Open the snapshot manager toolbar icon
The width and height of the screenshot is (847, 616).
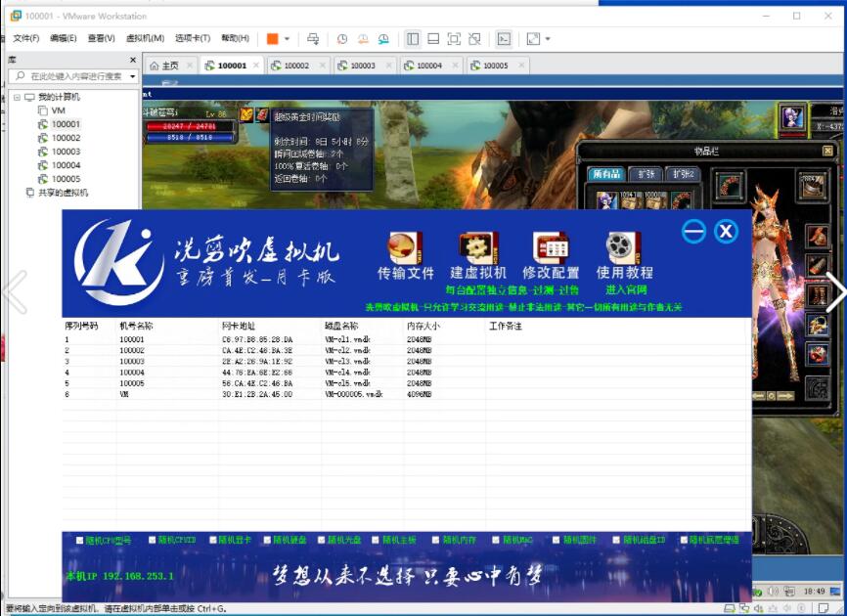[383, 39]
